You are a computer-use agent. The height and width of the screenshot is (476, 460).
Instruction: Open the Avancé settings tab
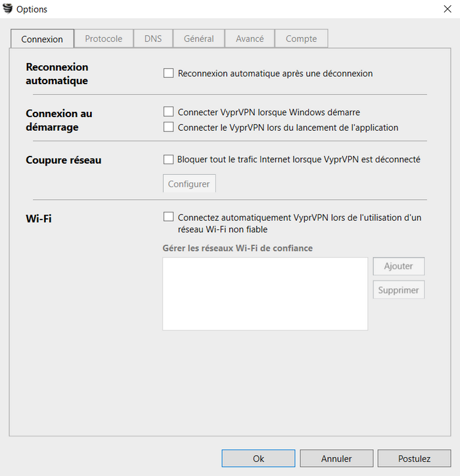coord(250,39)
